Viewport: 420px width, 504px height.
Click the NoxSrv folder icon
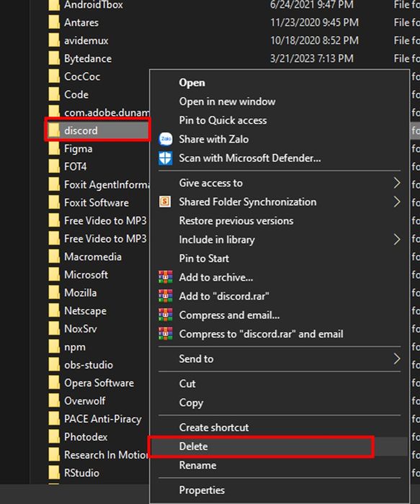(54, 329)
